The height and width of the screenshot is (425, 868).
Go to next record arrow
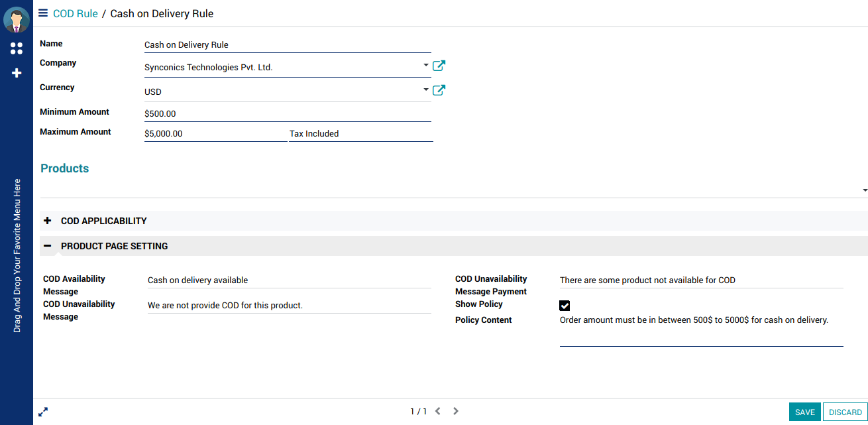pos(456,412)
